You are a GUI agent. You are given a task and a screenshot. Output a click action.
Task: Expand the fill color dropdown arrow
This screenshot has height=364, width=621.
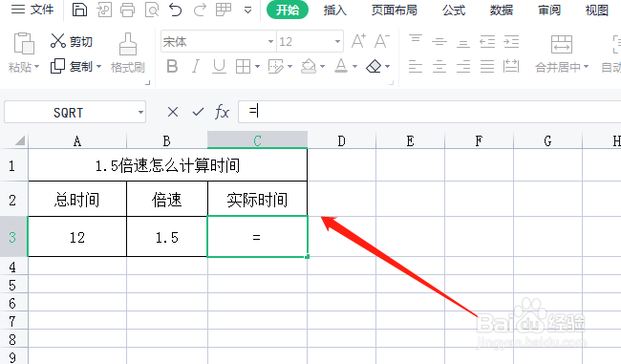pos(322,67)
